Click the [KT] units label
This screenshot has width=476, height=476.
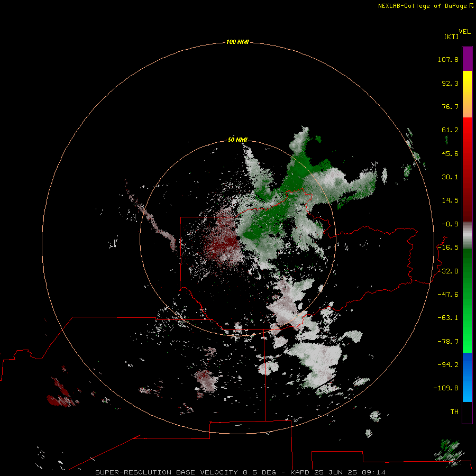point(451,36)
